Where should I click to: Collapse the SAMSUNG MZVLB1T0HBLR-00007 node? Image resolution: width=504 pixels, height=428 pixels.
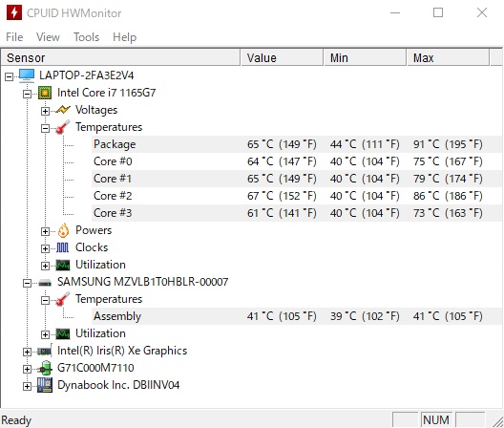pyautogui.click(x=28, y=283)
